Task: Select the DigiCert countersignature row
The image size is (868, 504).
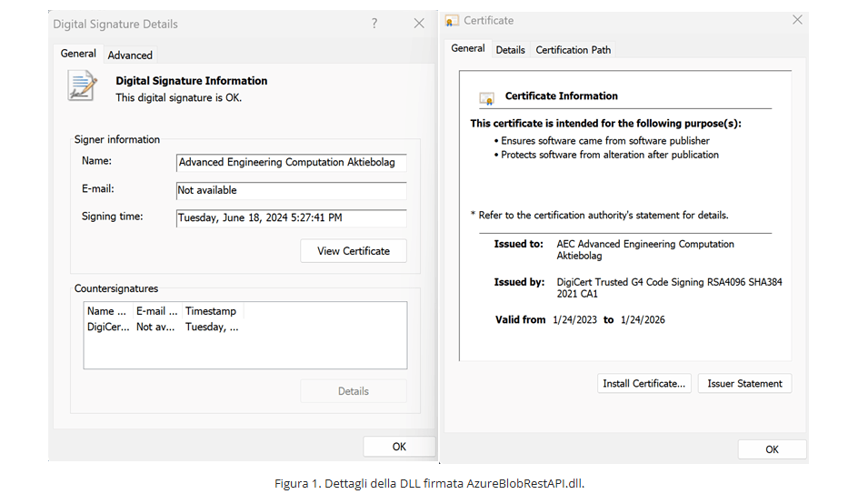Action: coord(164,328)
